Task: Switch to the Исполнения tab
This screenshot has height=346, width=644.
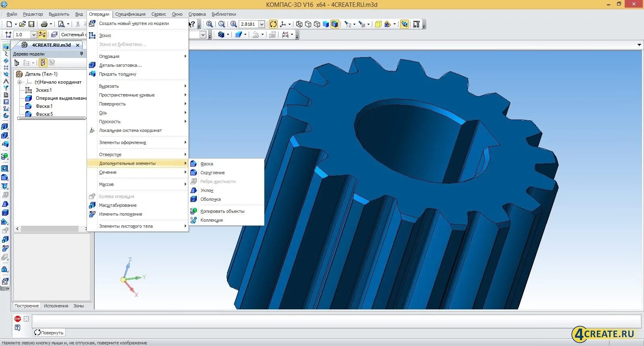Action: click(56, 306)
